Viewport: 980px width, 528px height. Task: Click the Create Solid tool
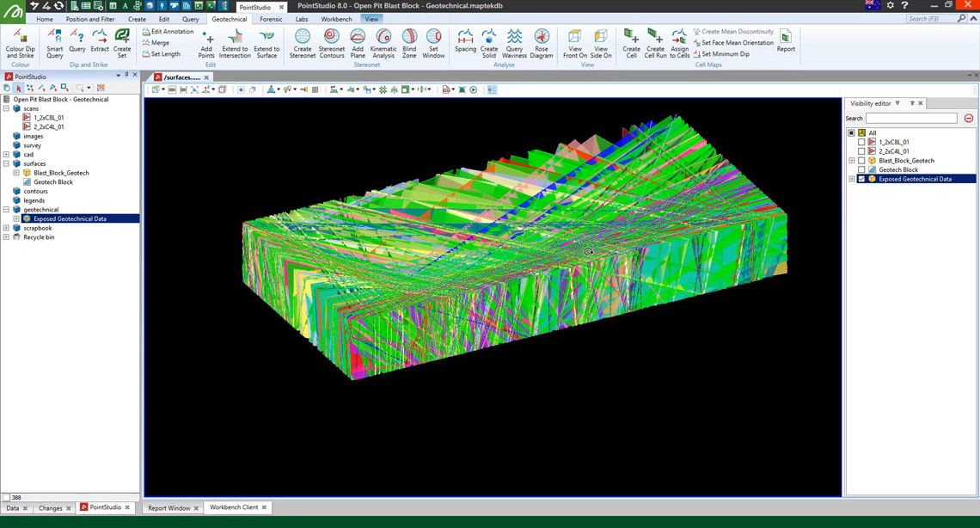coord(489,43)
